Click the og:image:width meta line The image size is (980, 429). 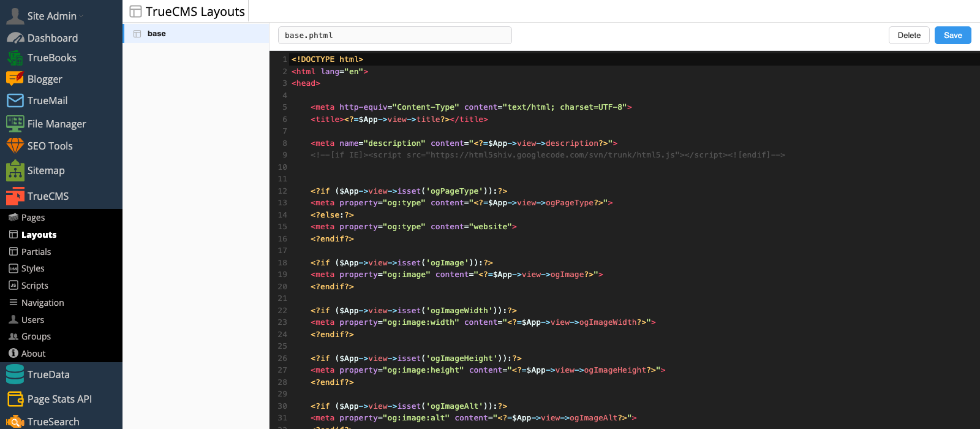[483, 322]
